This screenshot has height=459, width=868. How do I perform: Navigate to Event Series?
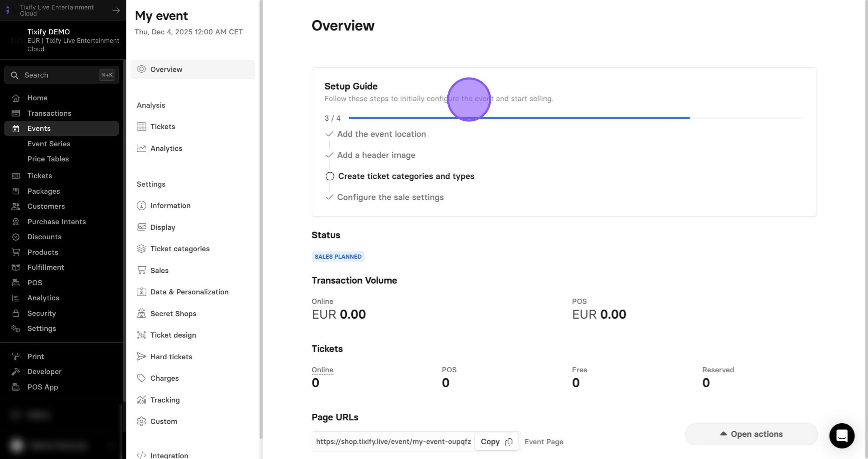pos(49,144)
